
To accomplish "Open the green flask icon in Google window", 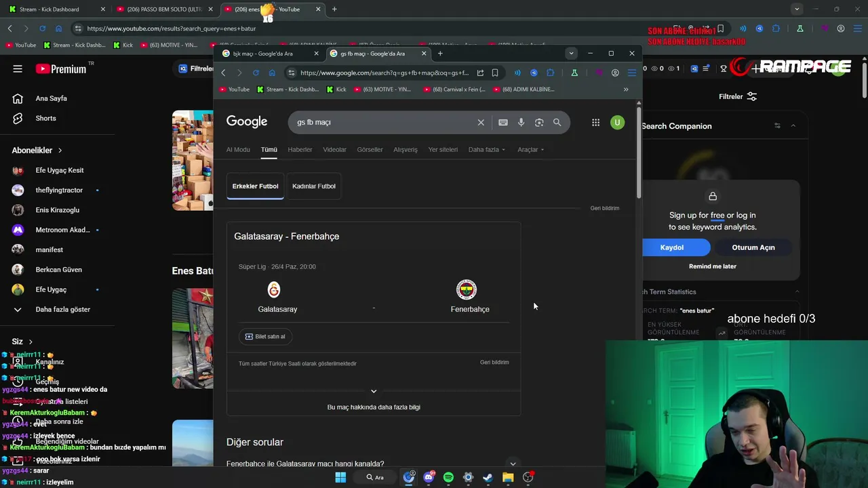I will point(574,73).
